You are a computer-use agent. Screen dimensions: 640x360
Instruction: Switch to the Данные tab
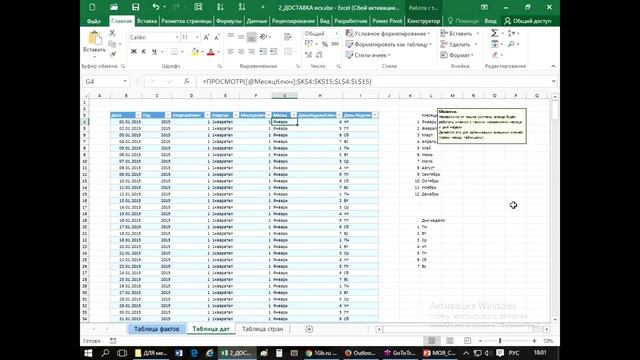pyautogui.click(x=256, y=21)
